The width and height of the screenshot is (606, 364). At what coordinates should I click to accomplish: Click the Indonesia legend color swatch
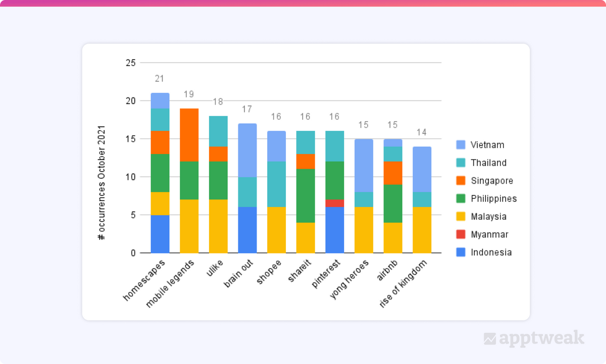tap(461, 252)
